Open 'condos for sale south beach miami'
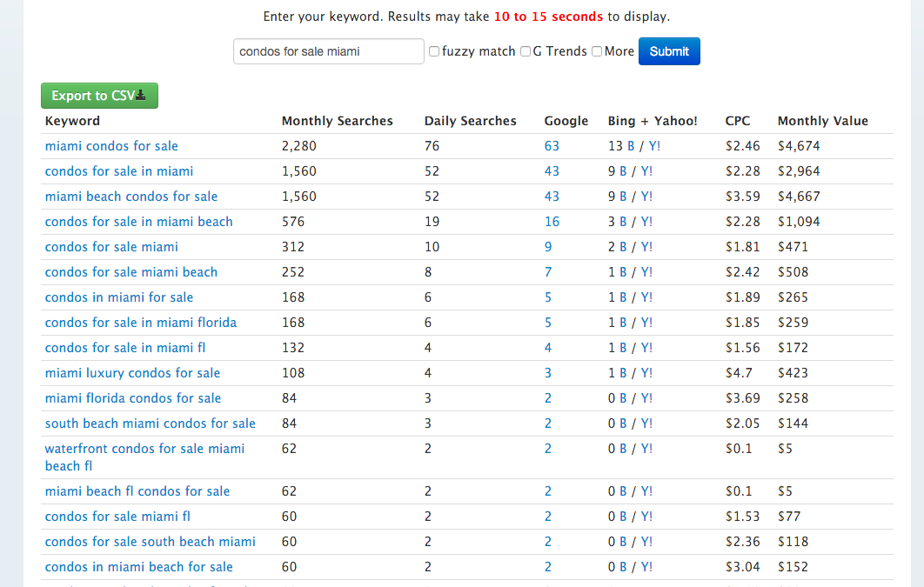The image size is (924, 587). tap(151, 543)
